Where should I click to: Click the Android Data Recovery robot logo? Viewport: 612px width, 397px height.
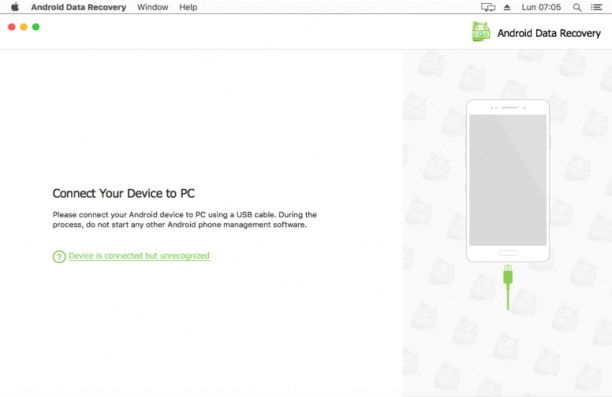click(481, 32)
